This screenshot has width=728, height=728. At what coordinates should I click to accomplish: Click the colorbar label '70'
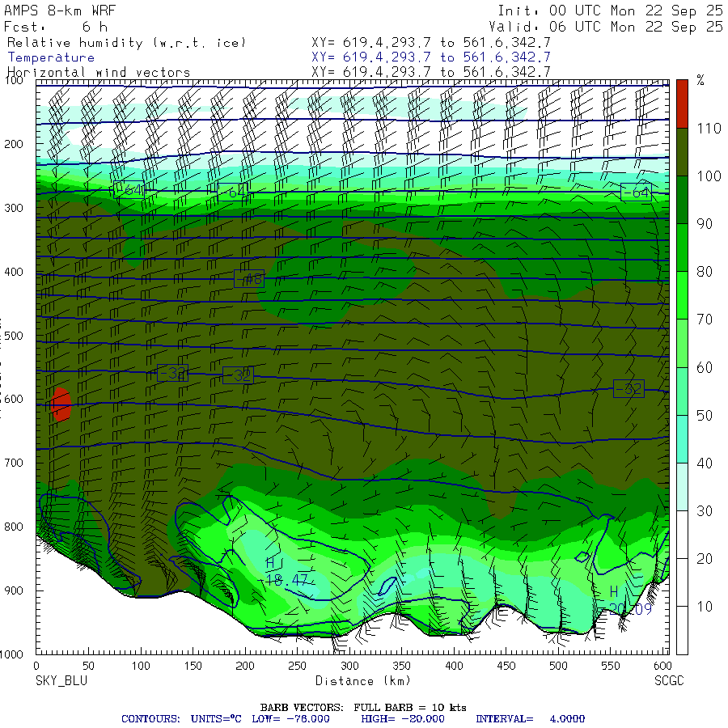(705, 320)
